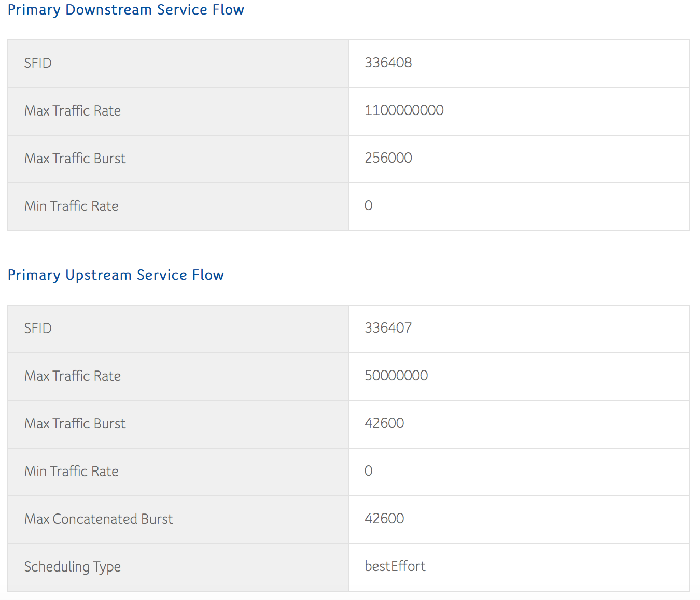Click the bestEffort scheduling type value
This screenshot has width=700, height=600.
(395, 566)
